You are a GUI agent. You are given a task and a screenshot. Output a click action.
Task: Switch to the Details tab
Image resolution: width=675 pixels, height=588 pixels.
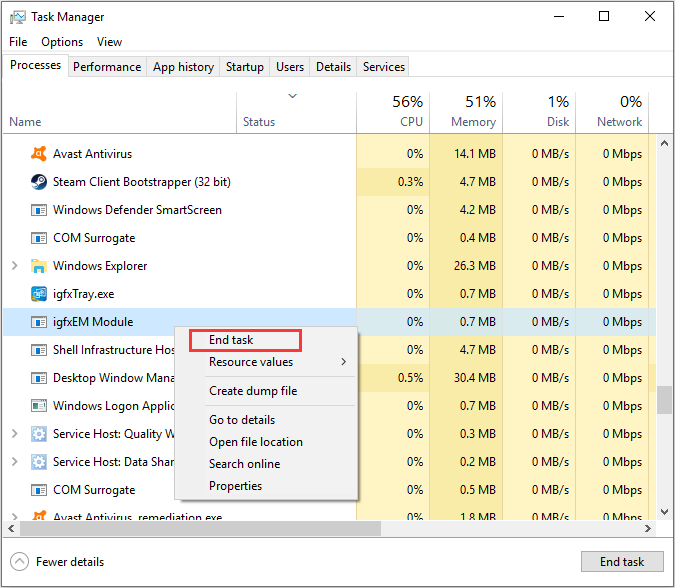coord(333,67)
